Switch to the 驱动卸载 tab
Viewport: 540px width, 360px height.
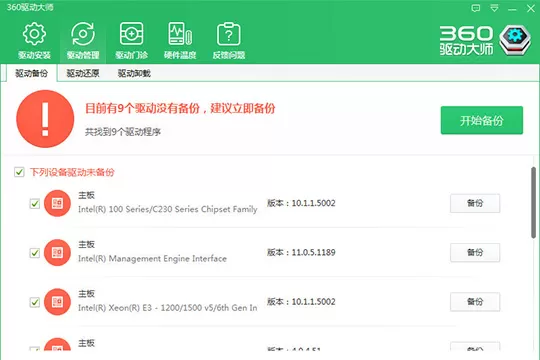tap(134, 73)
